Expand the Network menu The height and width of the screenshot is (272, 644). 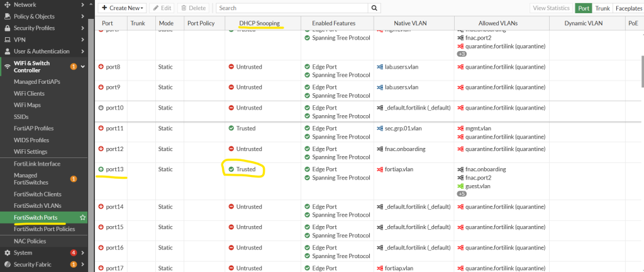click(82, 5)
